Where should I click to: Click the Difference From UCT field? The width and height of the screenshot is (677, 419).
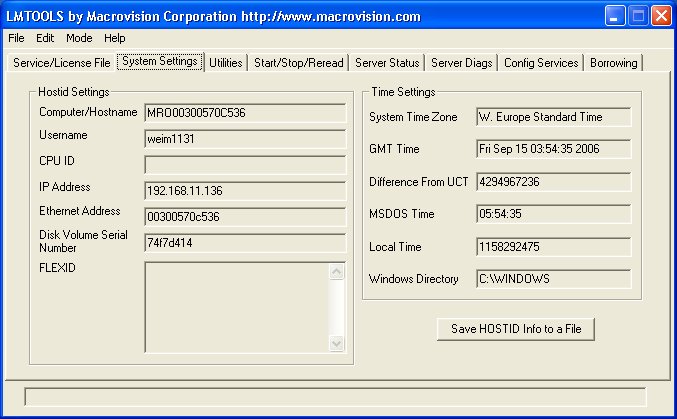pyautogui.click(x=554, y=182)
